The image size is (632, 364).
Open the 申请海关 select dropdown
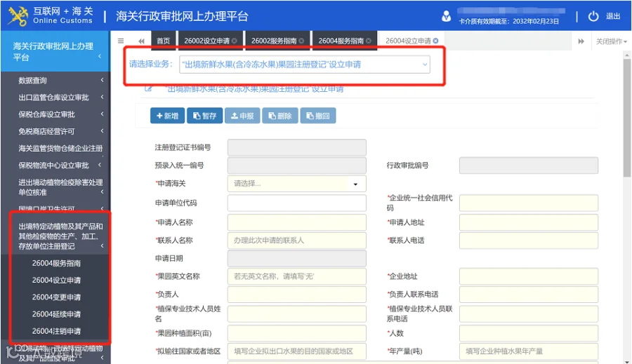coord(296,184)
